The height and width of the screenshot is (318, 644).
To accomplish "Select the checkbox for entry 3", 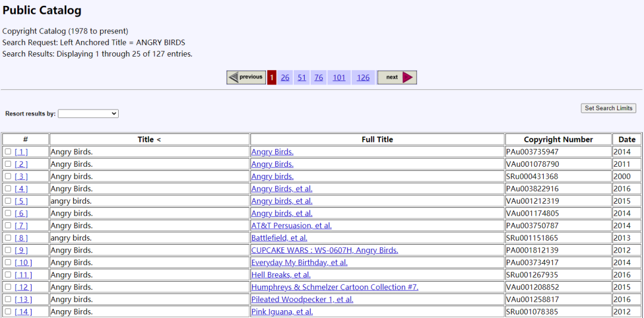I will 8,176.
